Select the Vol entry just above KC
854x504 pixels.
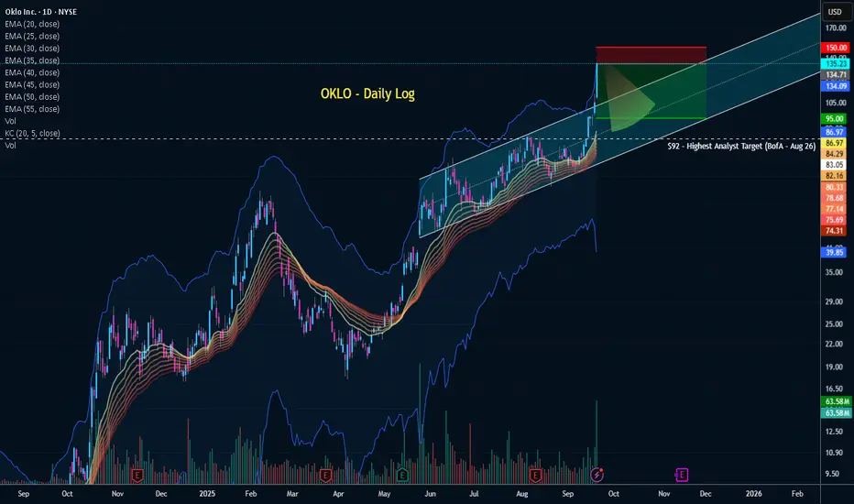tap(10, 121)
